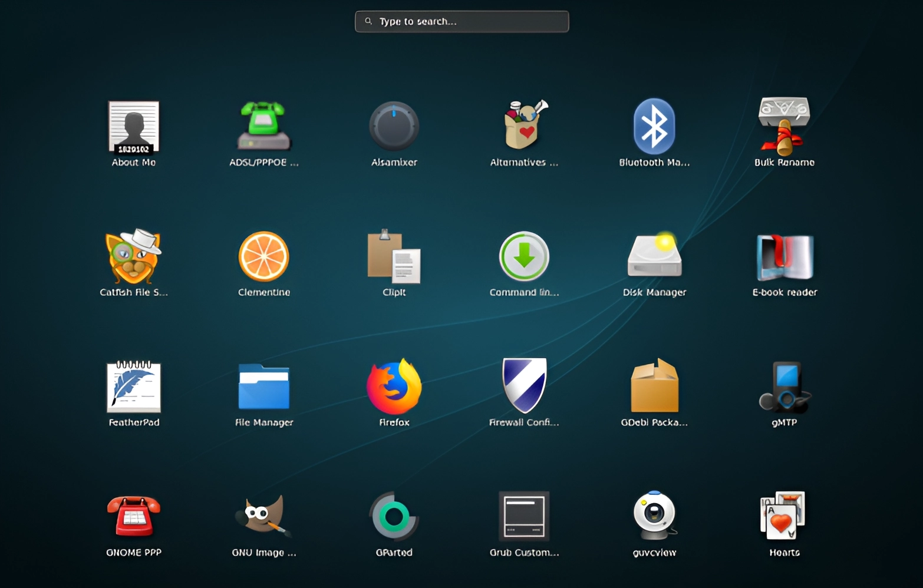Launch ADSL/PPPOE configuration
923x588 pixels.
pos(263,126)
